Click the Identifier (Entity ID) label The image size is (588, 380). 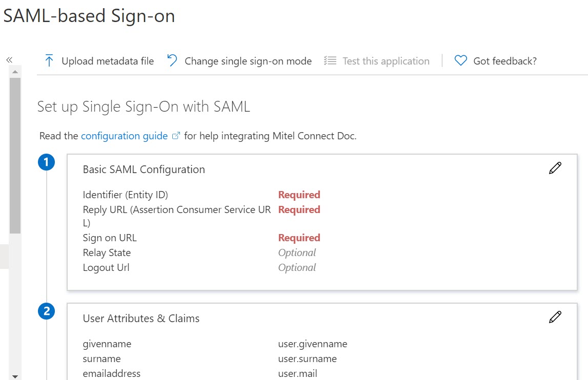point(125,195)
